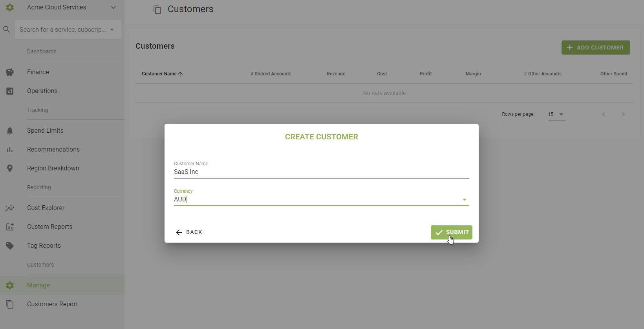Click the Revenue column header
644x329 pixels.
336,74
